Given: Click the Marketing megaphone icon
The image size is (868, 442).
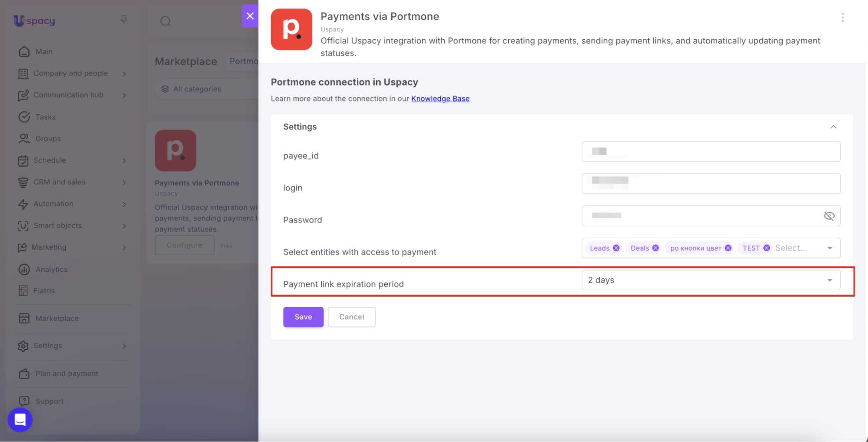Looking at the screenshot, I should [22, 247].
